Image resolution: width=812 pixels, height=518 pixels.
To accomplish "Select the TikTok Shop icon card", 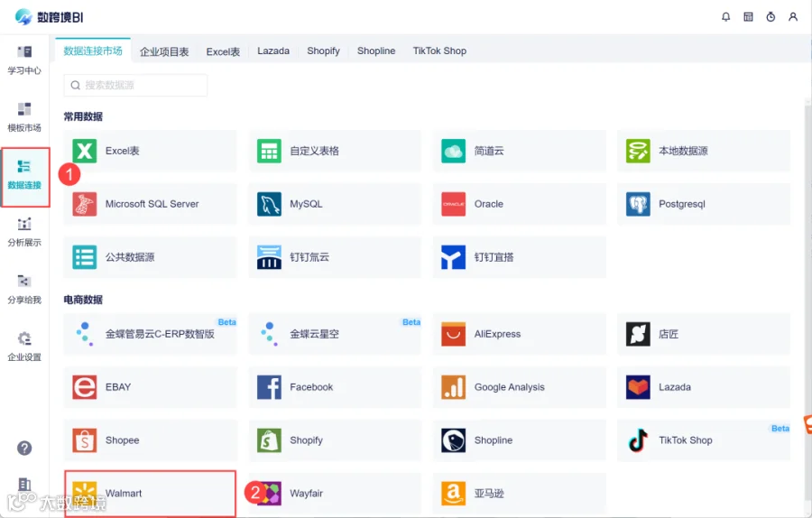I will coord(704,440).
